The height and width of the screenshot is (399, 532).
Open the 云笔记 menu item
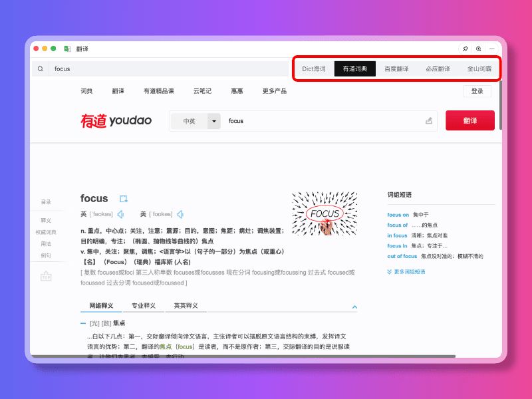[202, 90]
